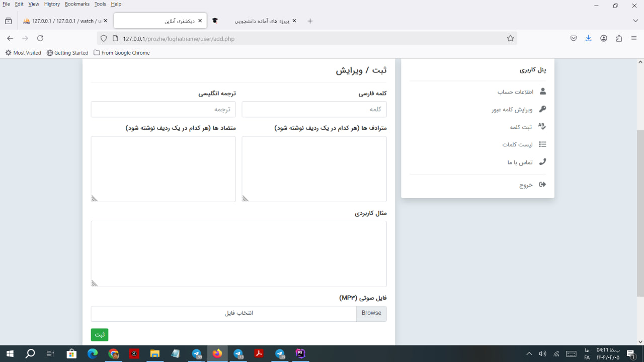Screen dimensions: 644x362
Task: Open the Firefox account icon
Action: pos(604,38)
